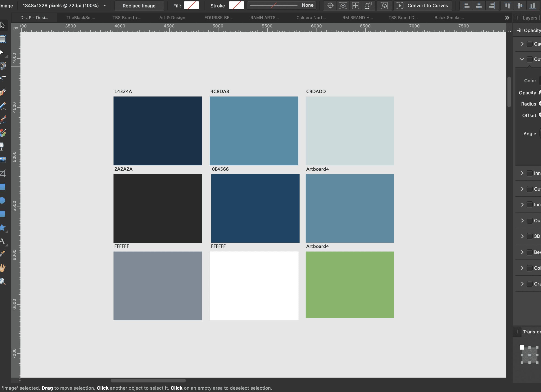The height and width of the screenshot is (392, 541).
Task: Click the align top icon
Action: (507, 6)
